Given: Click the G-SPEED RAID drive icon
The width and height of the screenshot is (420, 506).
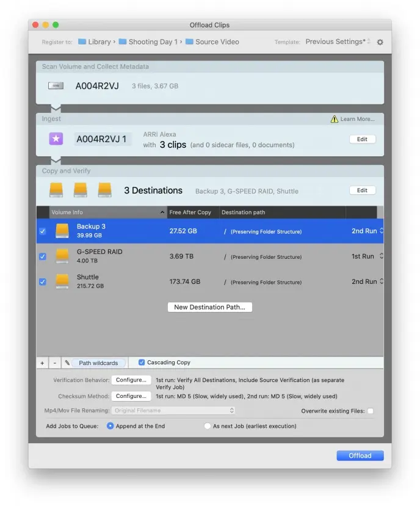Looking at the screenshot, I should click(62, 256).
